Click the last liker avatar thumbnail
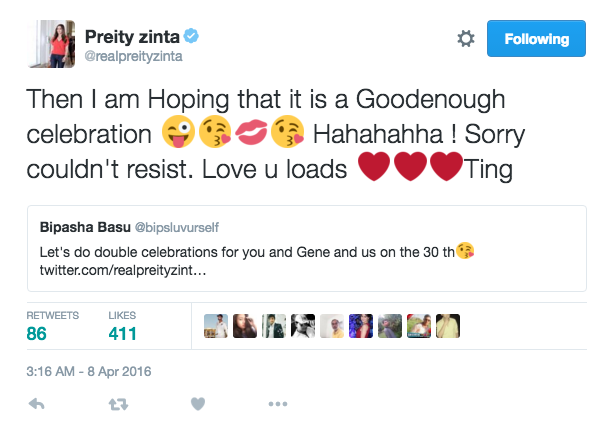The height and width of the screenshot is (435, 613). point(448,326)
